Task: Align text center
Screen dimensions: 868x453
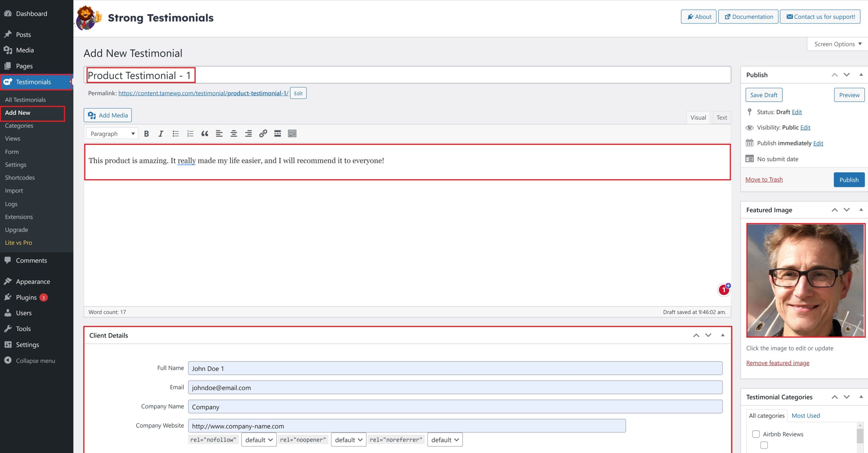Action: pos(234,134)
